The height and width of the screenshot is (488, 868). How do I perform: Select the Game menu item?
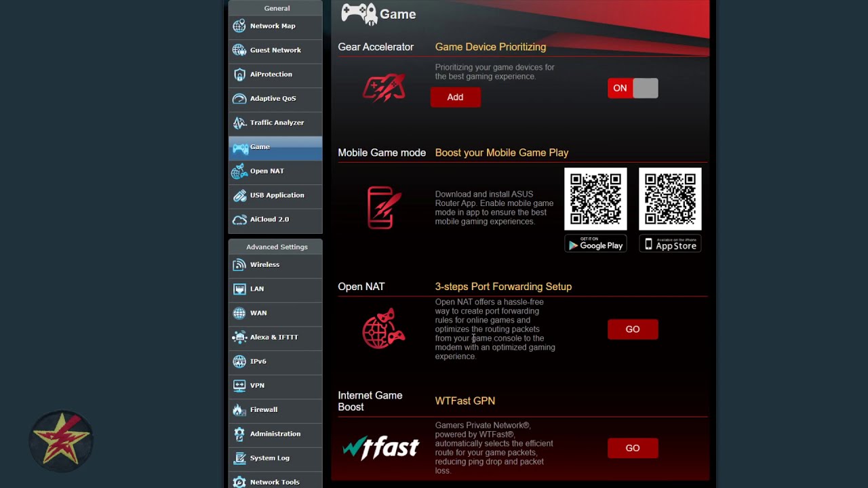coord(275,147)
